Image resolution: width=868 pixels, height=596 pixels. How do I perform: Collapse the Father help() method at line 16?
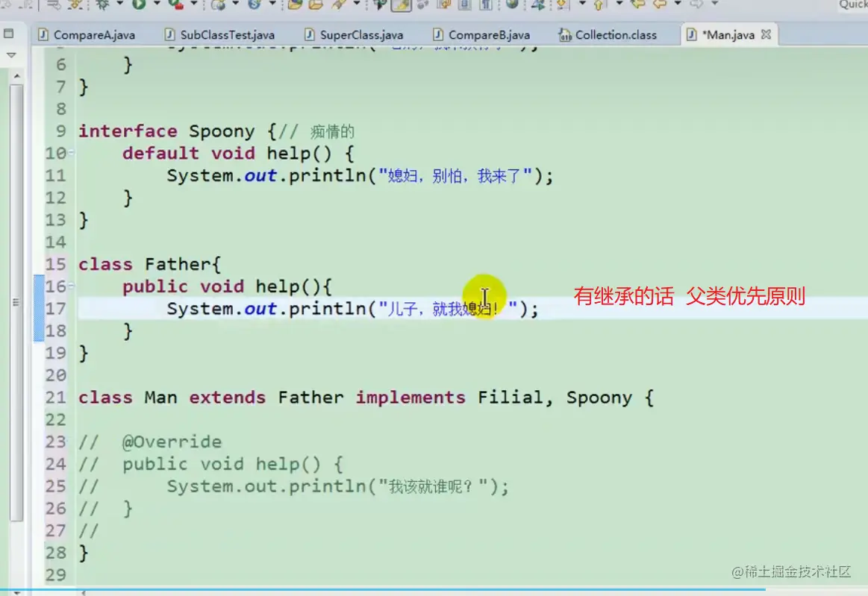72,286
